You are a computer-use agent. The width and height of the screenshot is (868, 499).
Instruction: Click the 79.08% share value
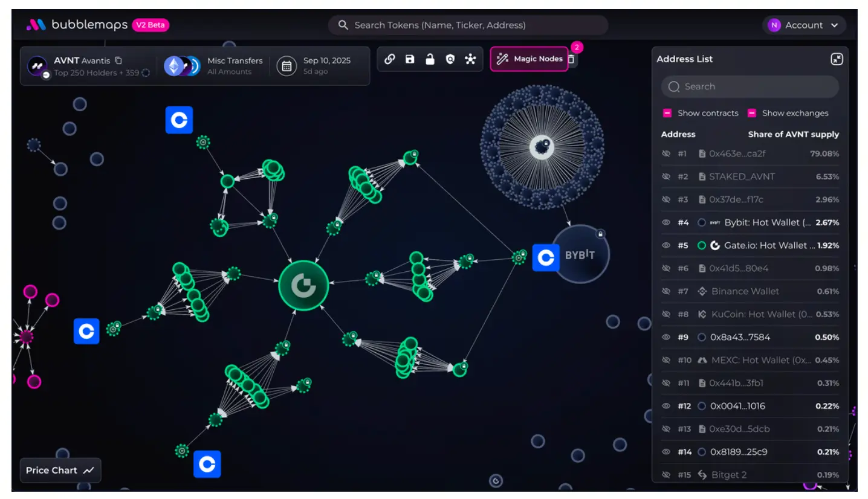(824, 153)
